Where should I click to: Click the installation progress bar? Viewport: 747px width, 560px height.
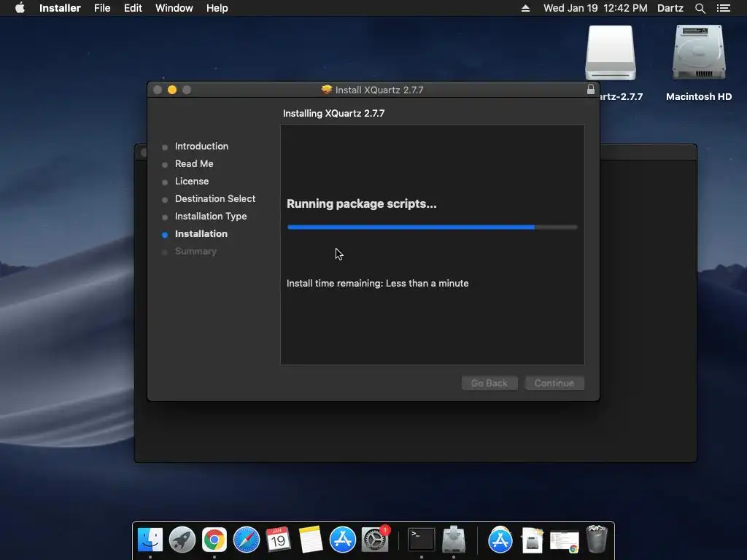click(x=432, y=227)
